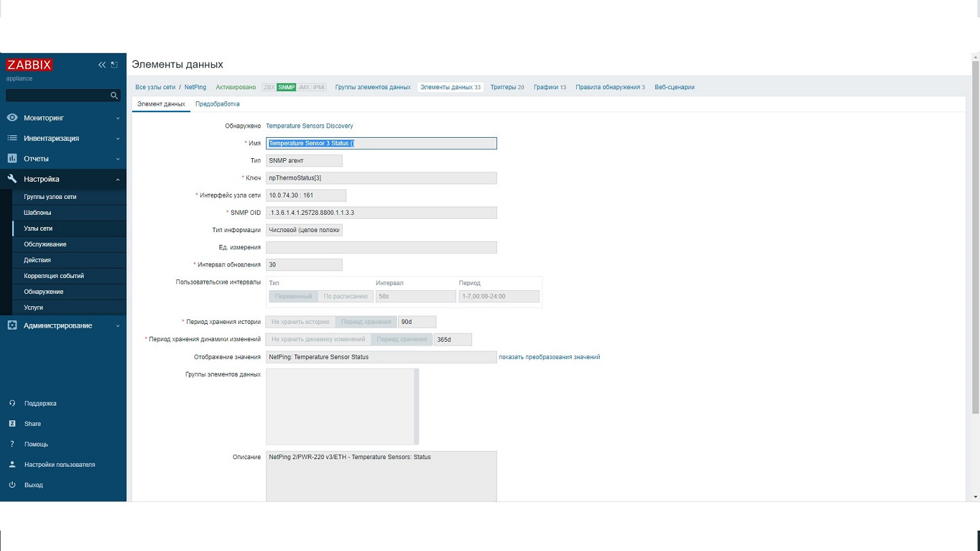
Task: Open the 'Триггеры 20' tab
Action: pos(507,87)
